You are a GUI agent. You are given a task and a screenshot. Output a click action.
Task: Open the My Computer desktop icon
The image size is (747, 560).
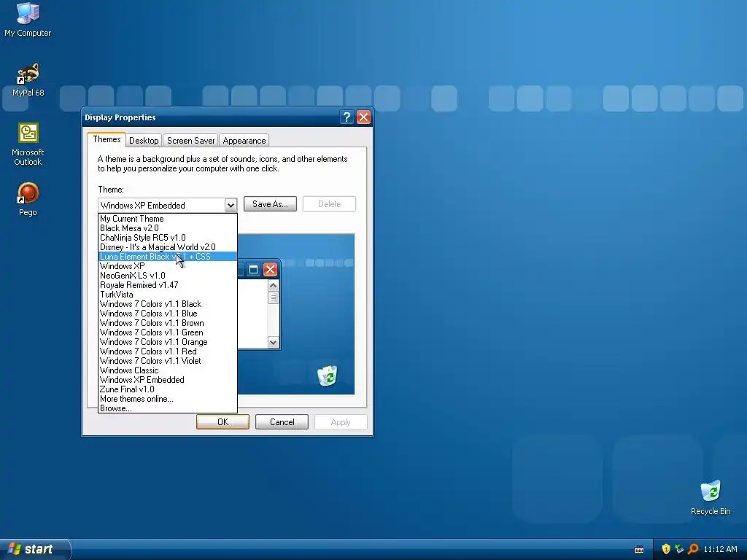click(x=28, y=20)
